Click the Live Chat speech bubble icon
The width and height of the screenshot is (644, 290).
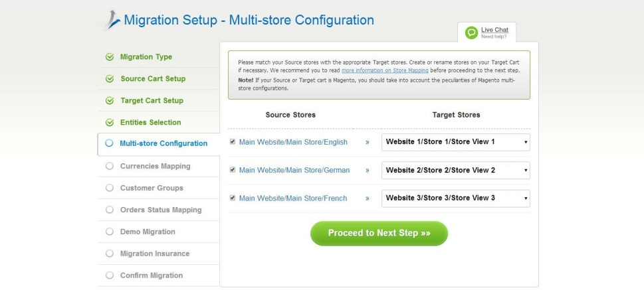(471, 33)
